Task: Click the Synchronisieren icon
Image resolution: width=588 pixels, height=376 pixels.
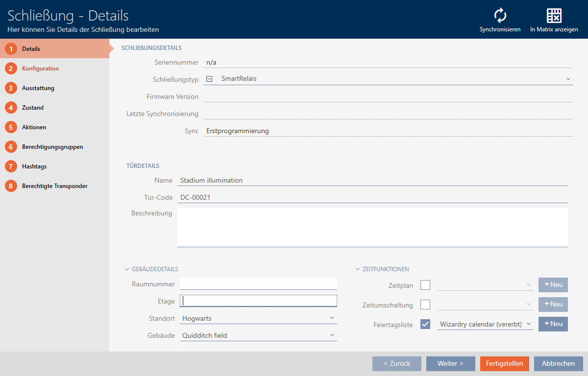Action: 500,16
